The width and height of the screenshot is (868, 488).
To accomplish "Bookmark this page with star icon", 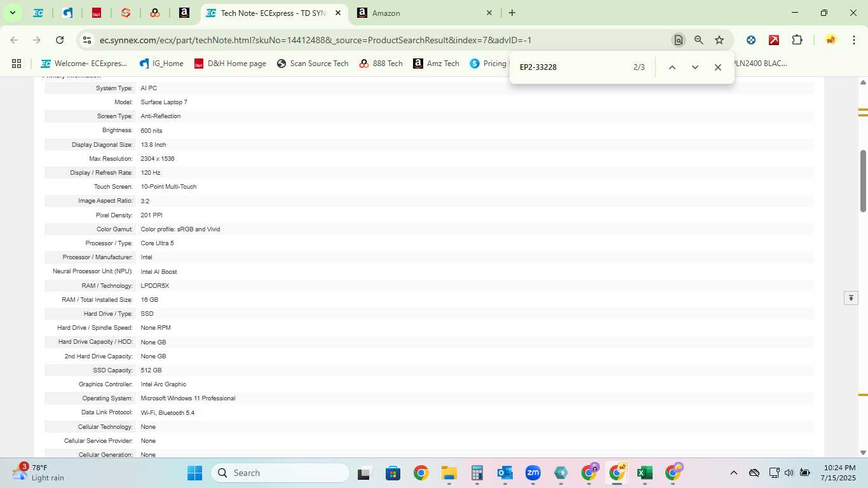I will click(x=719, y=40).
